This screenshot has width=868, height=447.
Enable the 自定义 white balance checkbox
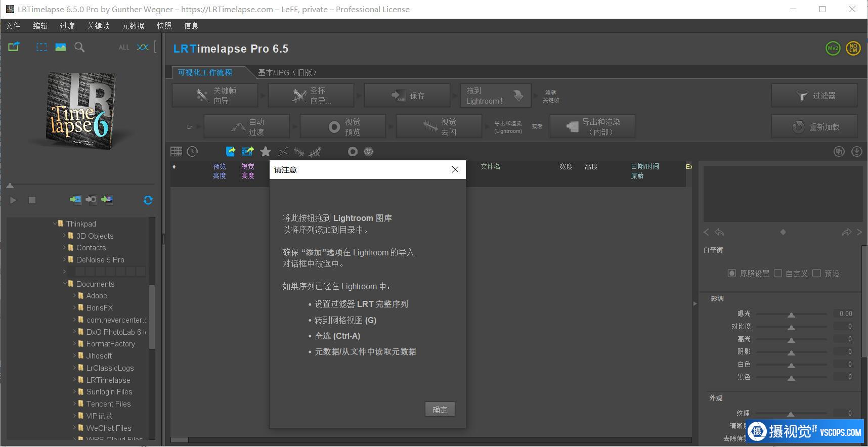click(778, 274)
